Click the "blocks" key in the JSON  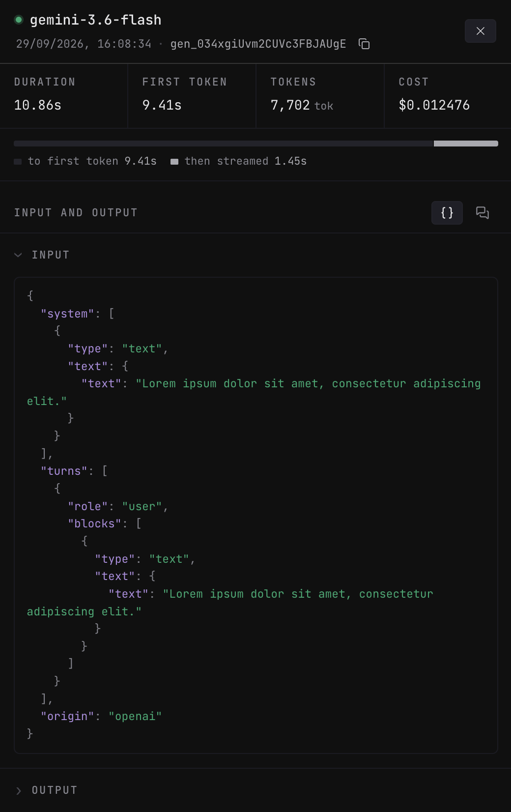pyautogui.click(x=94, y=523)
